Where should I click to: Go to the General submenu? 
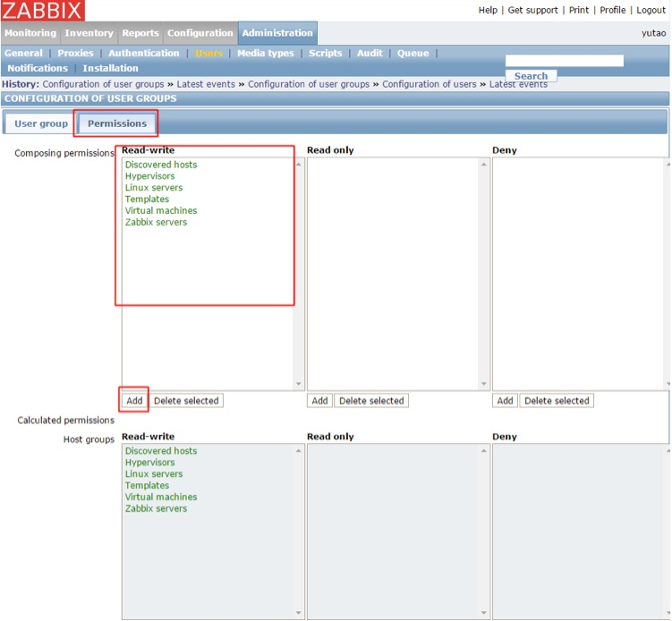(x=23, y=53)
